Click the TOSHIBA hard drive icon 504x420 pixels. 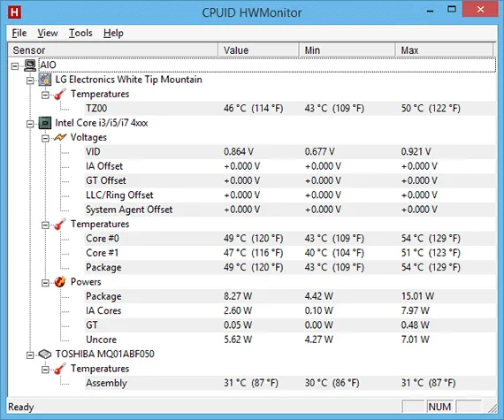click(x=45, y=354)
